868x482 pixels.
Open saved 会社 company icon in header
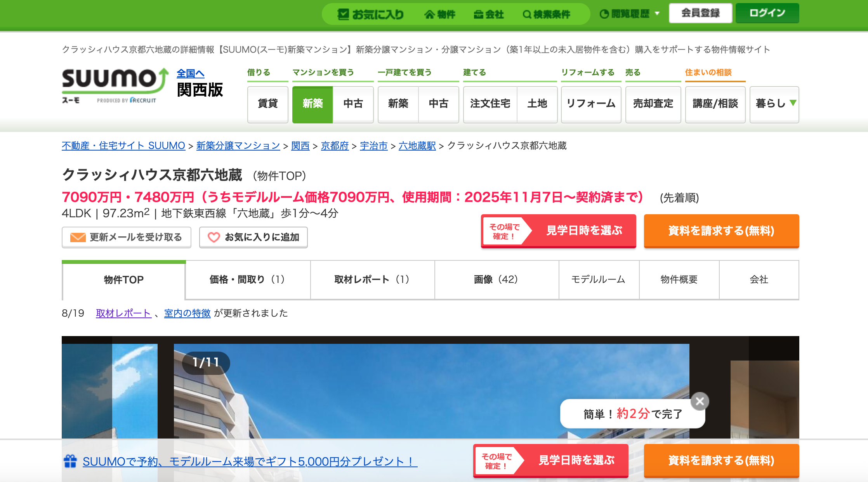[x=489, y=14]
